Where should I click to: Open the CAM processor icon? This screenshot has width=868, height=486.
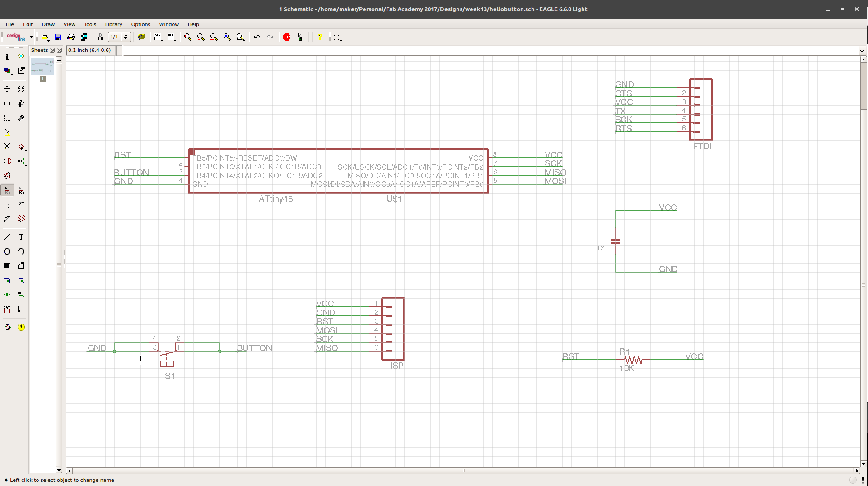[x=84, y=37]
